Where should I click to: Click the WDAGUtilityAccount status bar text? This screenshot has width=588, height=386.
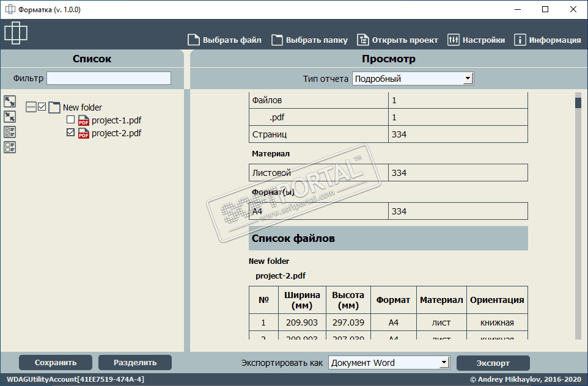(x=75, y=379)
